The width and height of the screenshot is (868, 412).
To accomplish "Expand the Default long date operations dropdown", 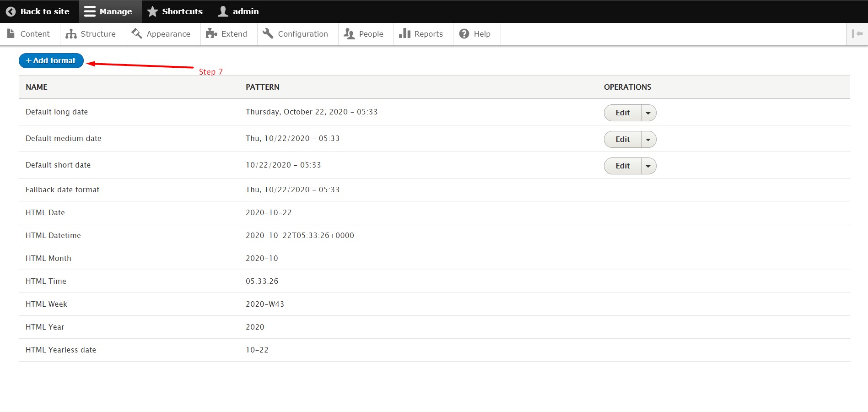I will (648, 113).
